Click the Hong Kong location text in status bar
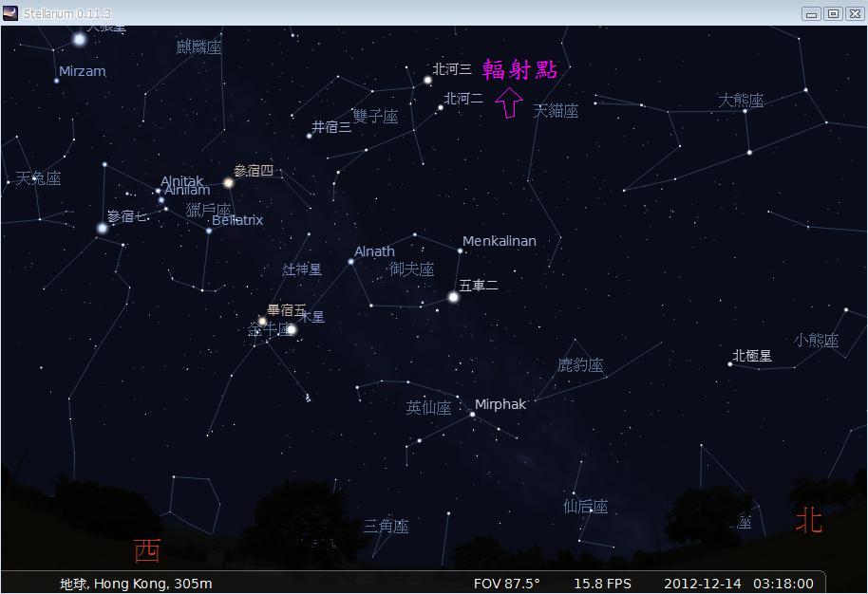 [x=136, y=584]
